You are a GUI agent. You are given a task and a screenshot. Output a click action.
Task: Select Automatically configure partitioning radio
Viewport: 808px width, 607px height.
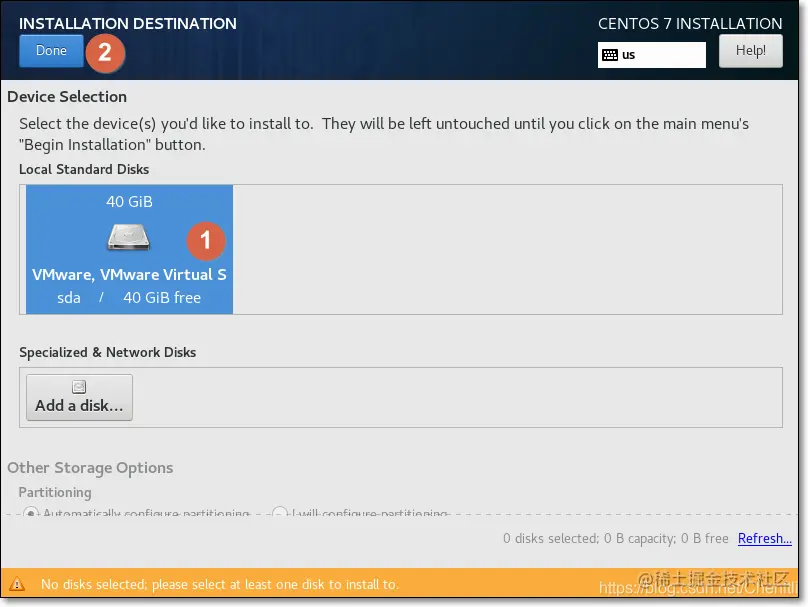click(x=31, y=513)
